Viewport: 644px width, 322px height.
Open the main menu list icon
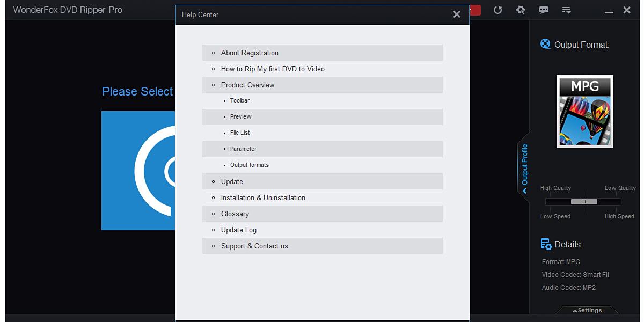point(567,10)
